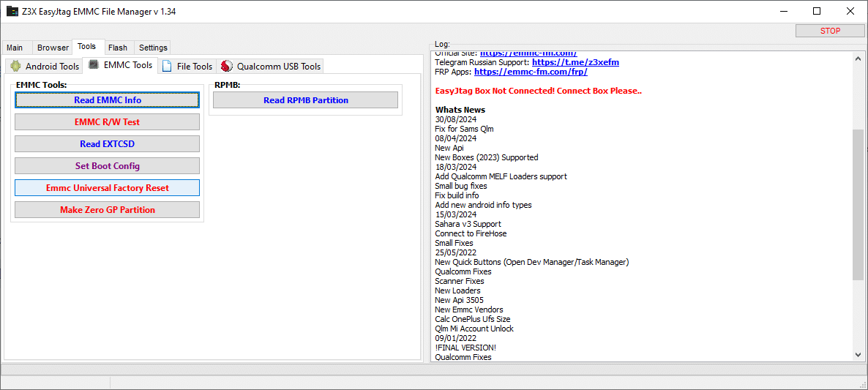Run the EMMC R/W Test

[107, 122]
